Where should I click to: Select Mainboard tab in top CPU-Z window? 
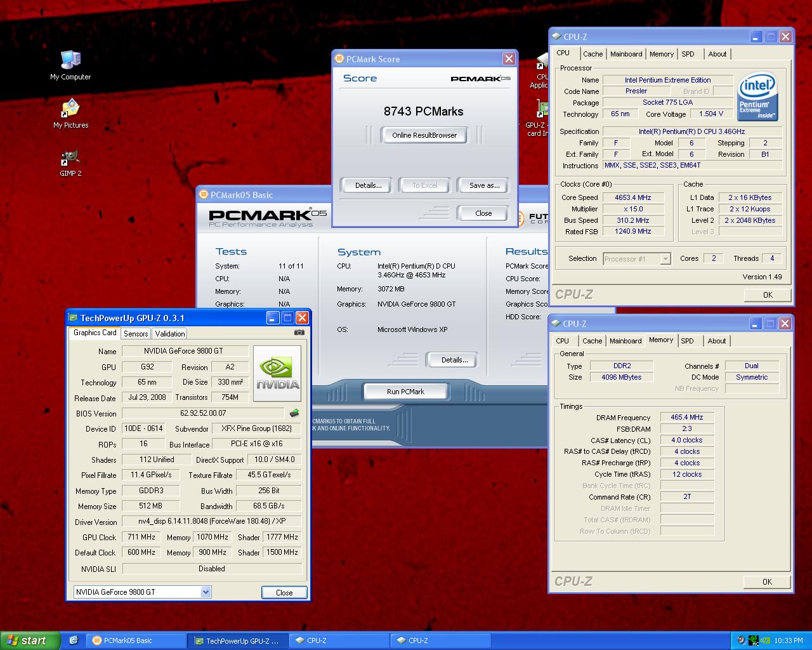point(626,54)
